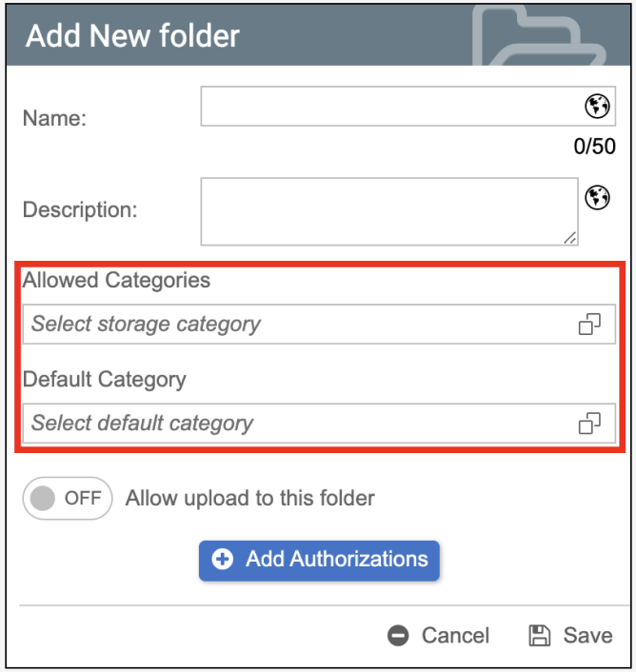This screenshot has height=672, width=636.
Task: Open the Default Category picker popup icon
Action: pos(590,424)
